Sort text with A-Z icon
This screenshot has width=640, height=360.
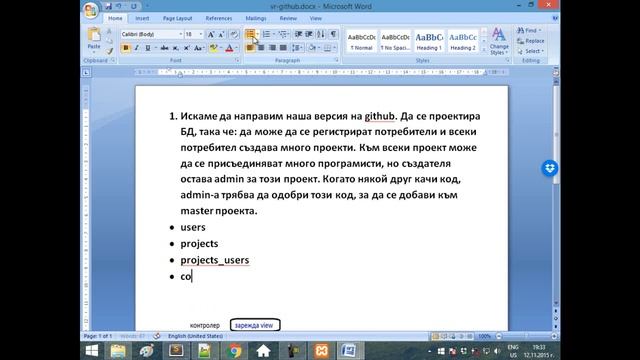[321, 34]
